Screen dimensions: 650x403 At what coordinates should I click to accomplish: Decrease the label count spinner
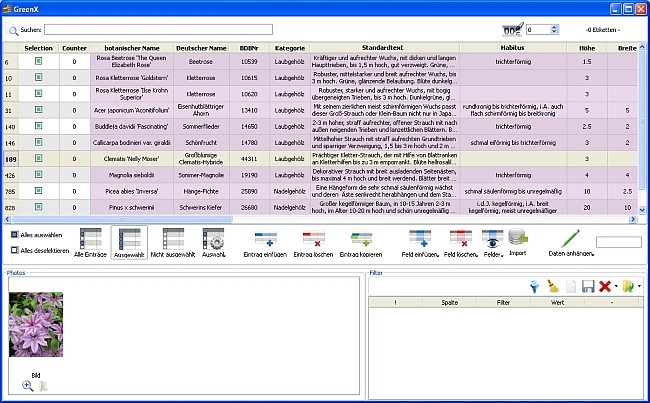(x=554, y=32)
